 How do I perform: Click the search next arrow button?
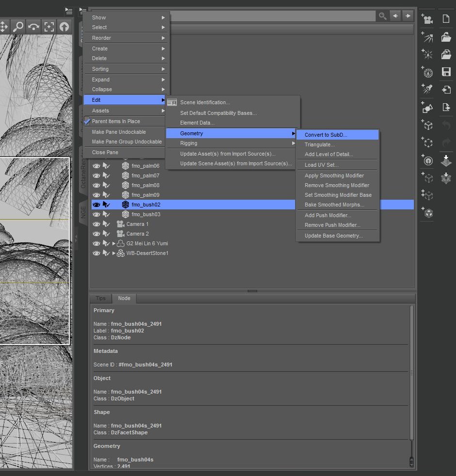click(x=408, y=16)
